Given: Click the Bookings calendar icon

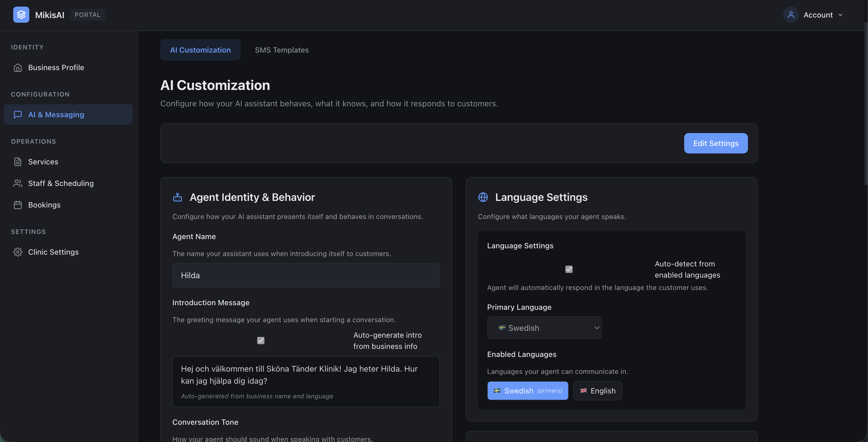Looking at the screenshot, I should [18, 205].
